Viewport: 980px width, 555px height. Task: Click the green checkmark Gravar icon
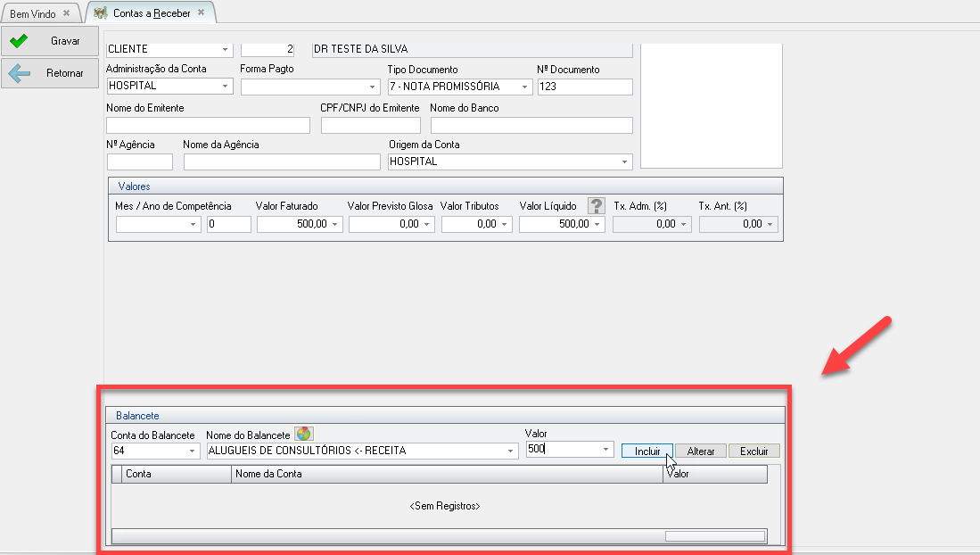pos(20,41)
